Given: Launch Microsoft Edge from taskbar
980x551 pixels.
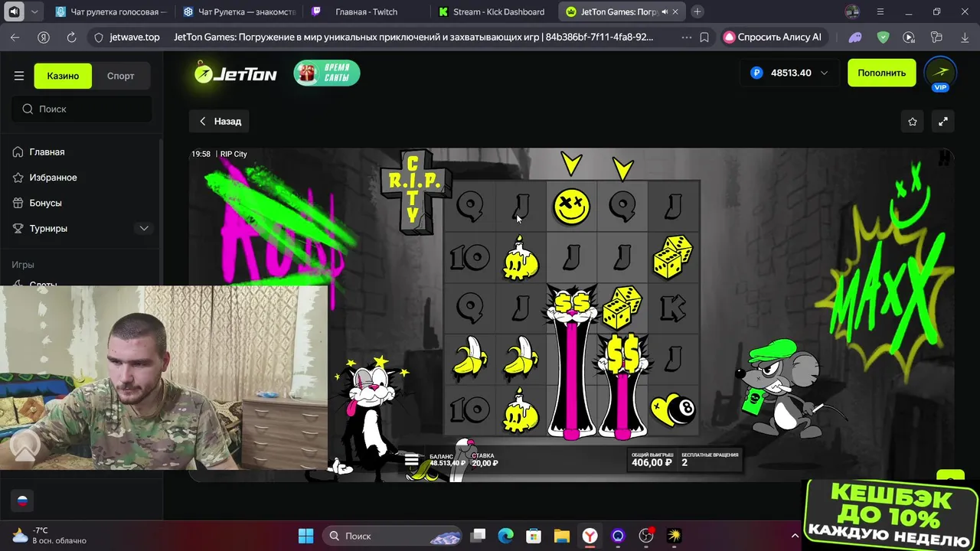Looking at the screenshot, I should [505, 536].
